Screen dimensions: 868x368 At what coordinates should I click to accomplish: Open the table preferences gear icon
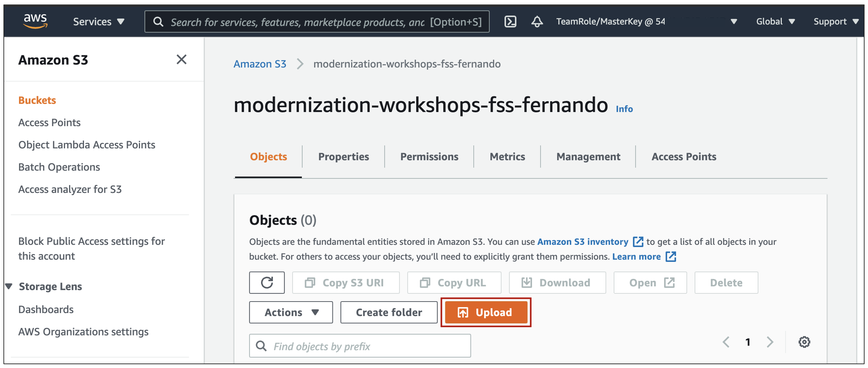click(x=804, y=342)
